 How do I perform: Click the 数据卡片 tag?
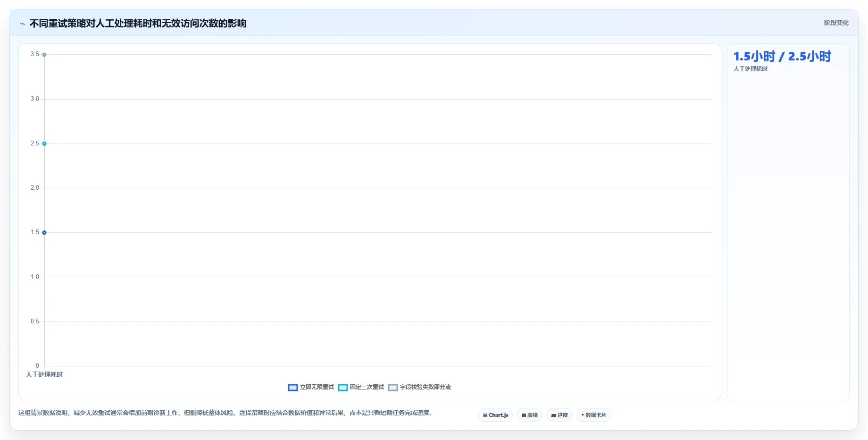(593, 415)
